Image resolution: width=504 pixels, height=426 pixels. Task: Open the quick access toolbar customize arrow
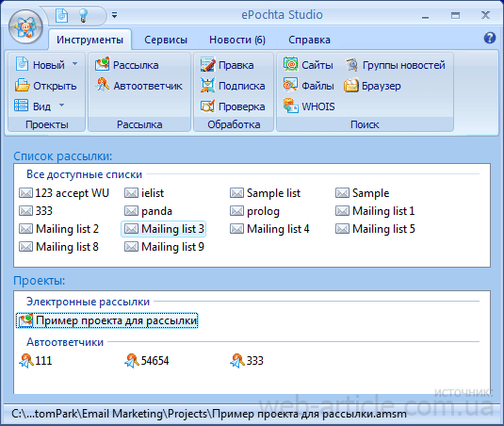(x=114, y=15)
